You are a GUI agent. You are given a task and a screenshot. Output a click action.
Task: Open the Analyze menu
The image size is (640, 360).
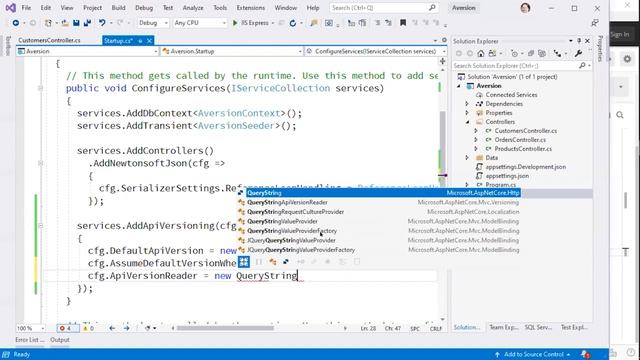pos(193,8)
